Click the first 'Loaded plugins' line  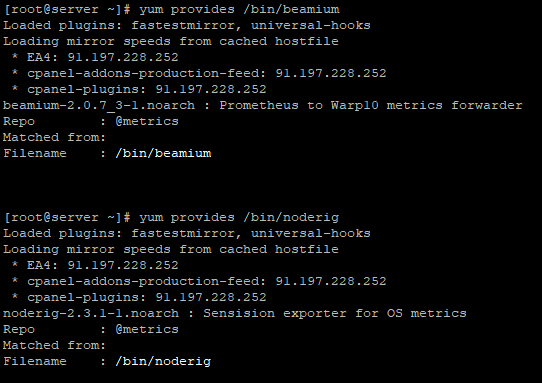coord(187,25)
